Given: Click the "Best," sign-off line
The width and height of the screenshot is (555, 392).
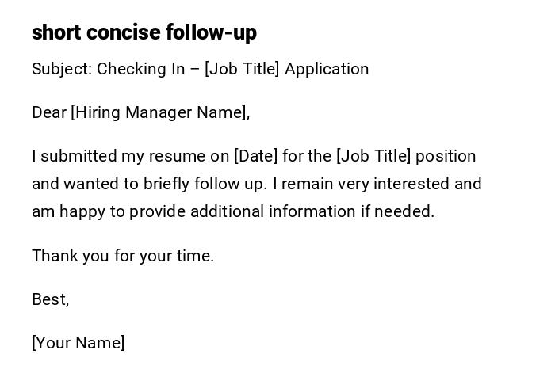Looking at the screenshot, I should 50,299.
